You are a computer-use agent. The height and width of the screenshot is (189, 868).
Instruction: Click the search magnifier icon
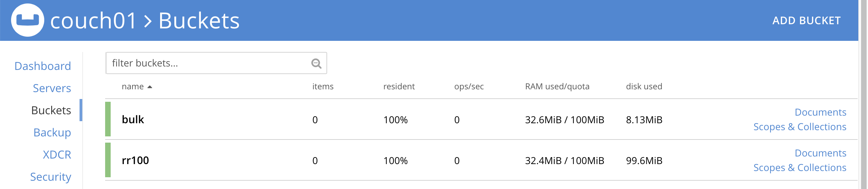[x=316, y=63]
